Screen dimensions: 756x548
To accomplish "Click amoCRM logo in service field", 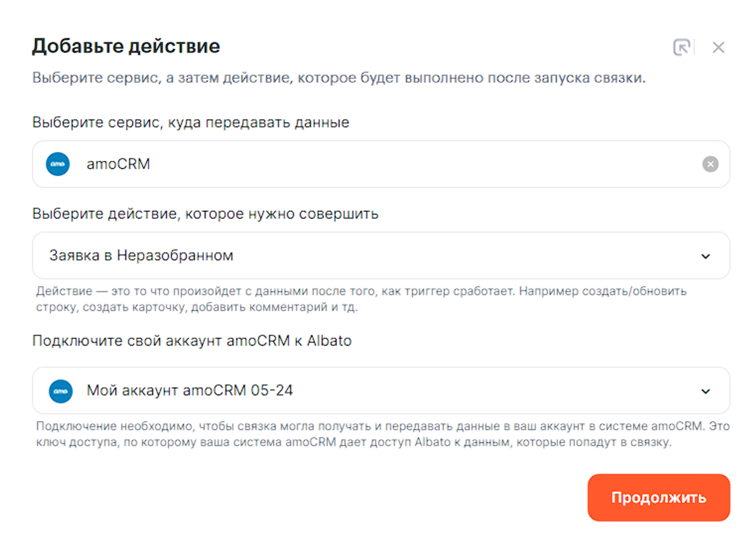I will 58,164.
